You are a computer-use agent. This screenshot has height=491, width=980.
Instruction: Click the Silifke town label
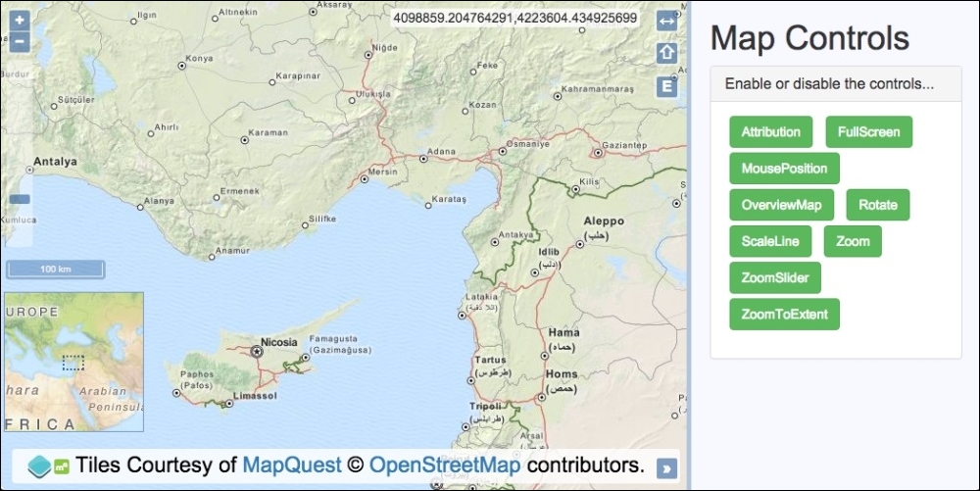(x=322, y=220)
